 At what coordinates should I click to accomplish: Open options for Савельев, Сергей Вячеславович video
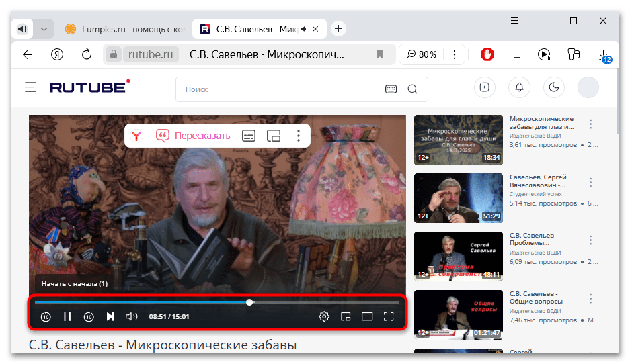[x=590, y=183]
